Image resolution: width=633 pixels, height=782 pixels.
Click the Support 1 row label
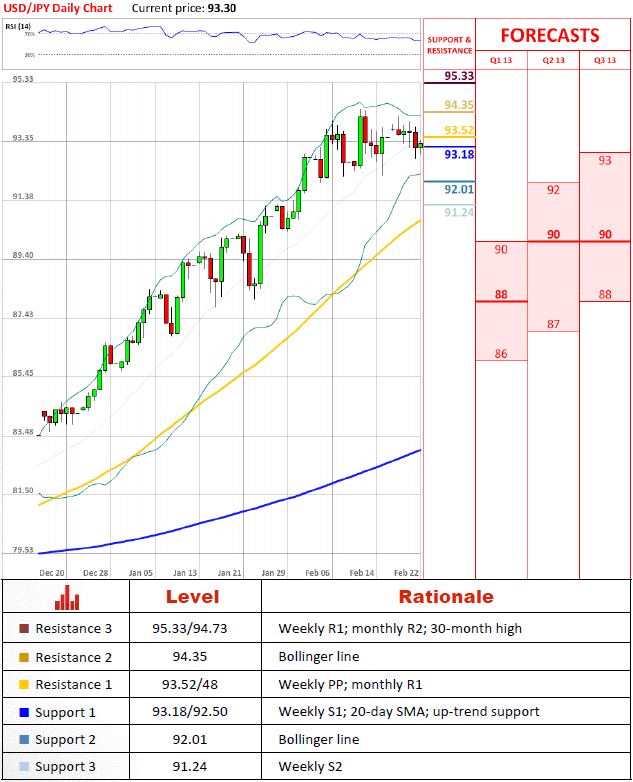[65, 713]
